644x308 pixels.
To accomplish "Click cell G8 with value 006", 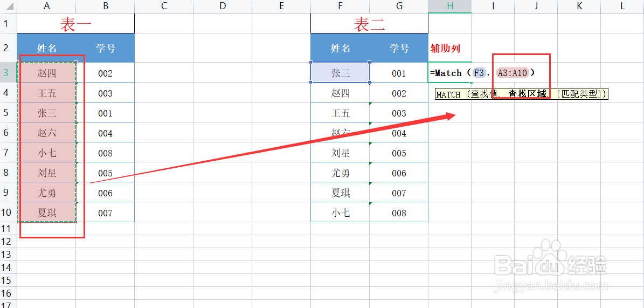I will coord(399,172).
